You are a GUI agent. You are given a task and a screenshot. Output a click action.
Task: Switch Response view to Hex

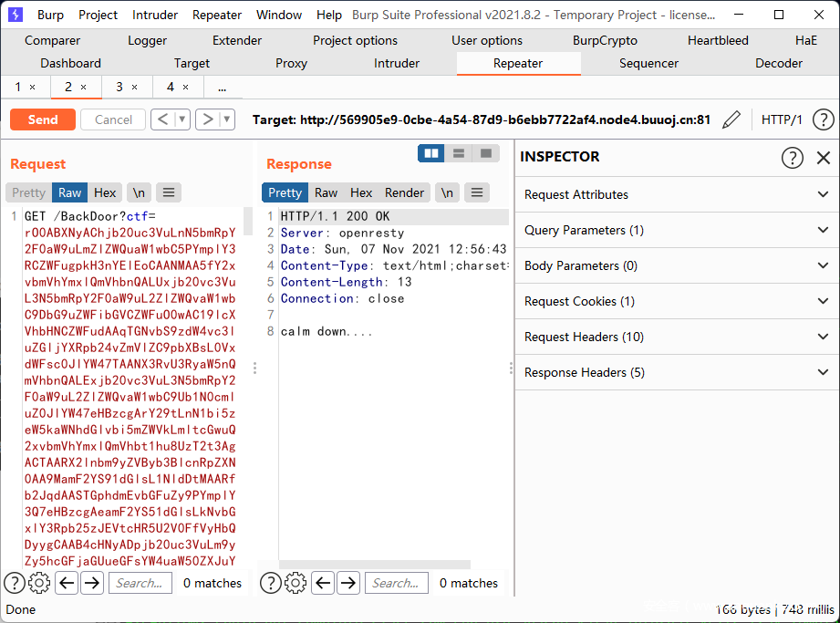point(361,192)
